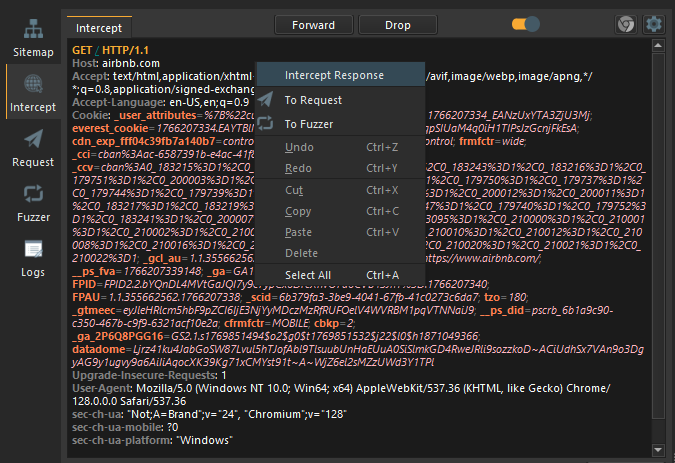Choose To Request in context menu
Screen dimensions: 675x463
(x=341, y=100)
